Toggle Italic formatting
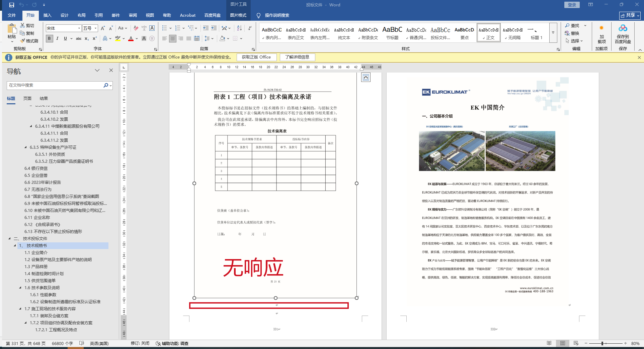644x349 pixels. (57, 38)
